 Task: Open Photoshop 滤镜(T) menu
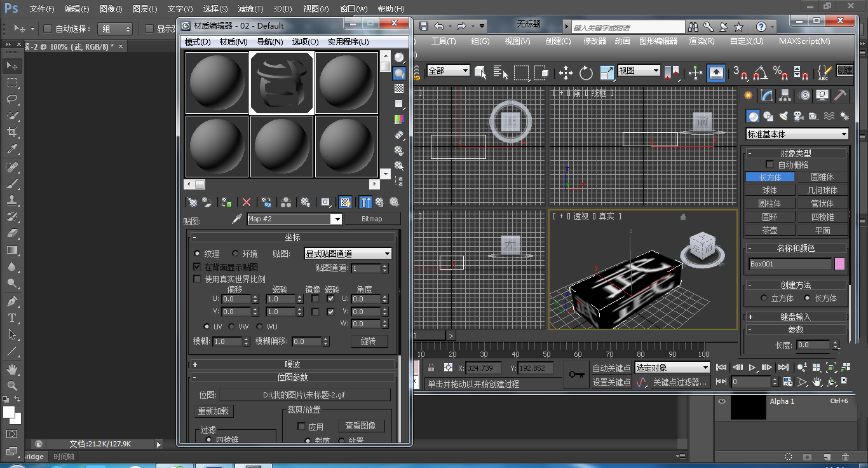click(x=250, y=9)
